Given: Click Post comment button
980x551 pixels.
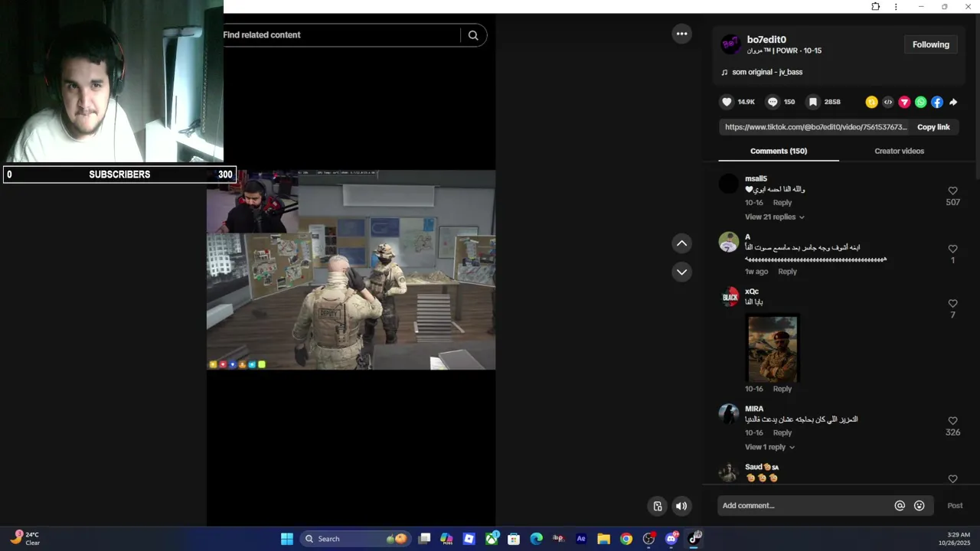Looking at the screenshot, I should 955,506.
